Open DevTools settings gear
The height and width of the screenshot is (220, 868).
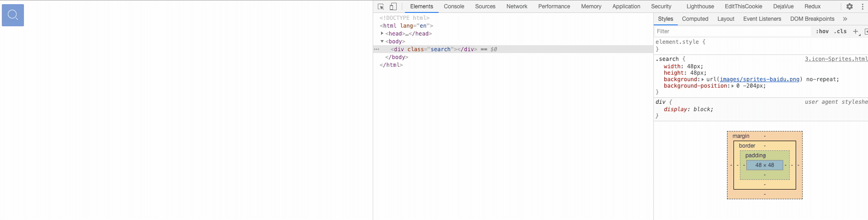(850, 6)
